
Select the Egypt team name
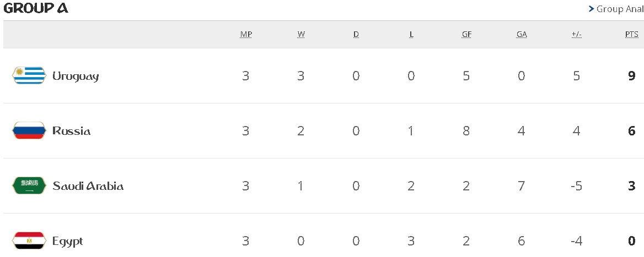[67, 241]
